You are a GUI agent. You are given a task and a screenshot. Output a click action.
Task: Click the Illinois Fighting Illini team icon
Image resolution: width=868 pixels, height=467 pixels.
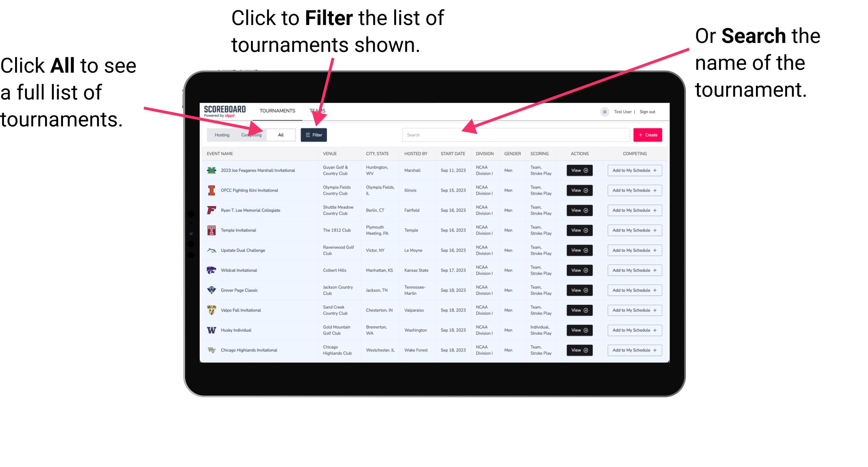211,190
